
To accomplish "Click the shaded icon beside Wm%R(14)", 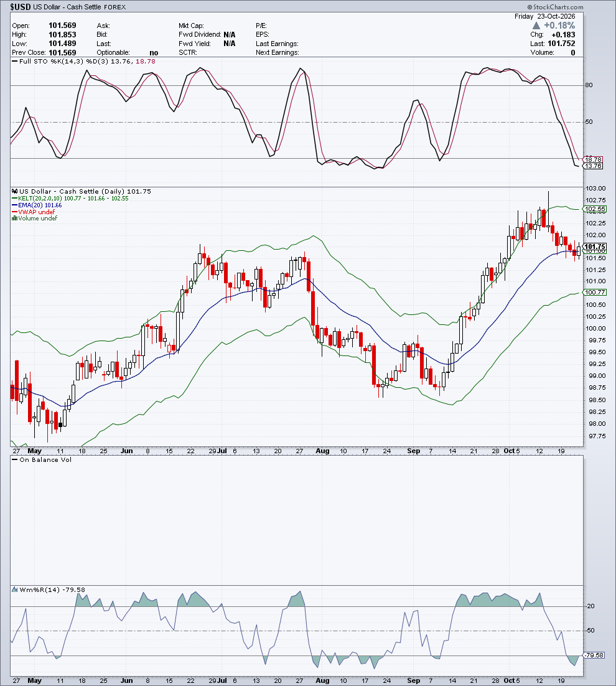I will 15,590.
